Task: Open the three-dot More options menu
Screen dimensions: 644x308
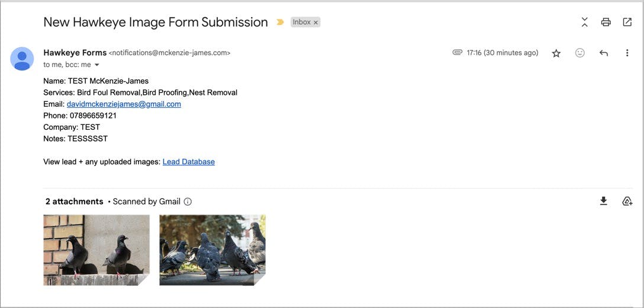Action: pyautogui.click(x=627, y=53)
